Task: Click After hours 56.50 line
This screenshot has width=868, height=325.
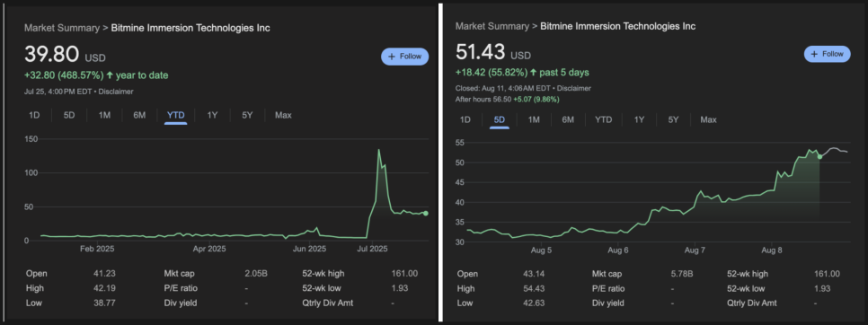Action: (x=507, y=99)
